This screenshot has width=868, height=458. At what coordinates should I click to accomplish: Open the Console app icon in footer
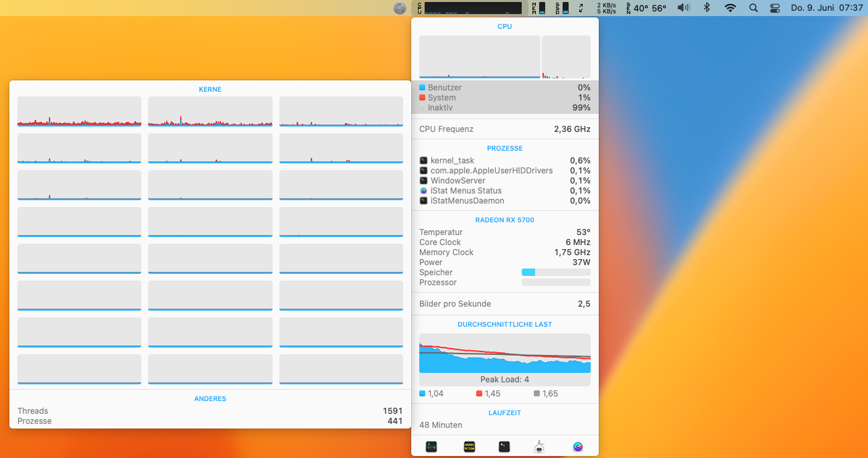coord(469,447)
